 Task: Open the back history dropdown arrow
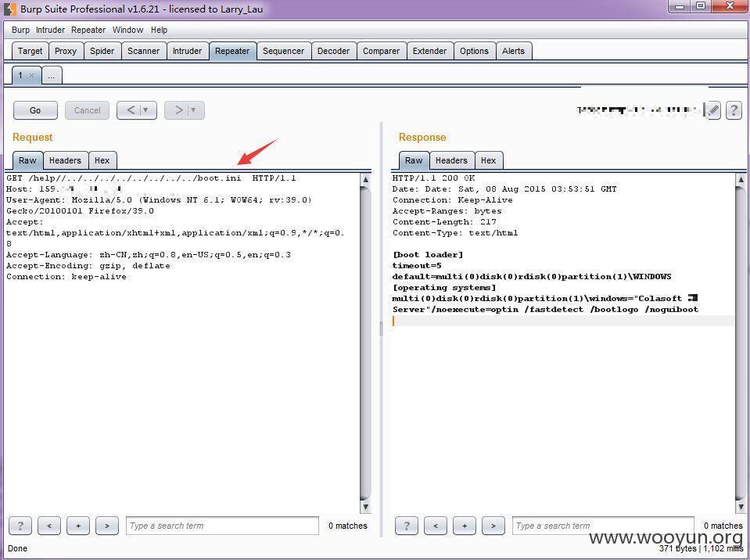coord(146,110)
